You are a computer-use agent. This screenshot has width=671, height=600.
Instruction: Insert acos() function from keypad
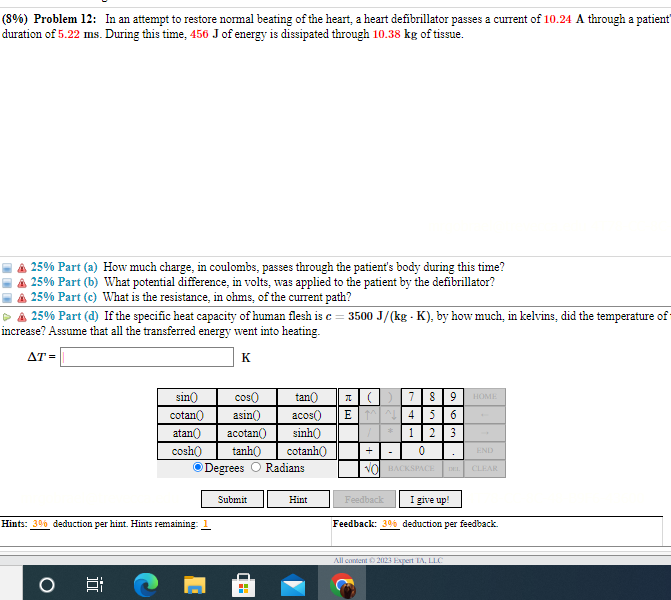306,415
